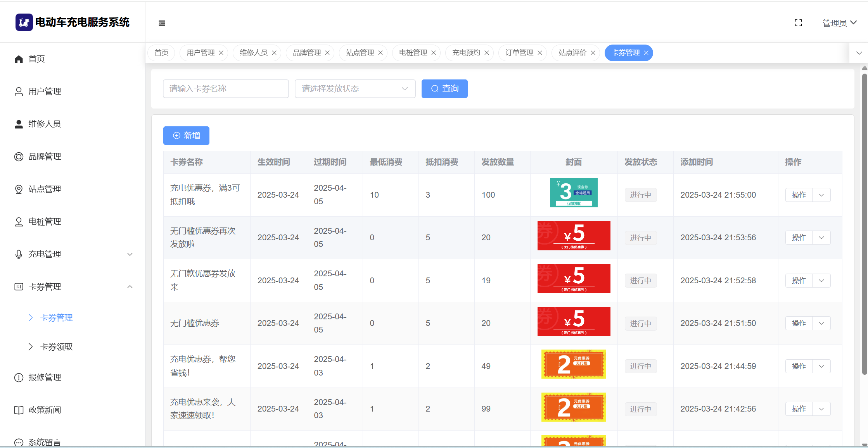Click the 请输入卡券名称 input field

tap(226, 89)
